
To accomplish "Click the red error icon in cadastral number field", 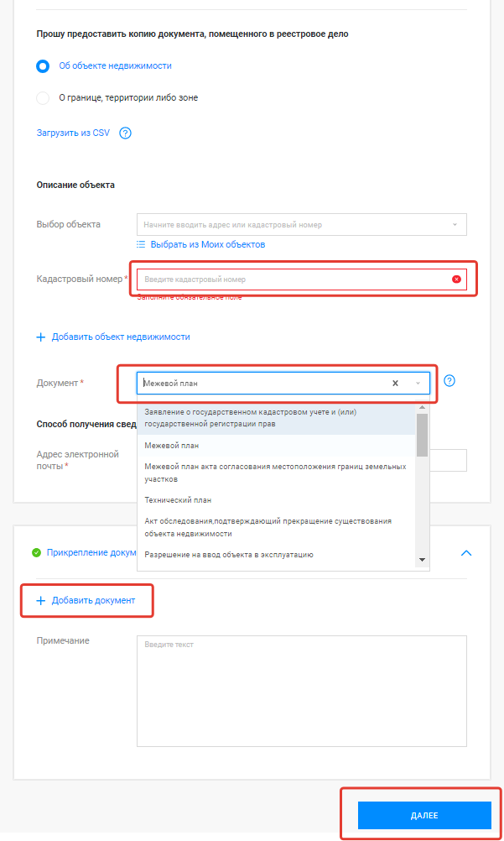I will pos(456,279).
